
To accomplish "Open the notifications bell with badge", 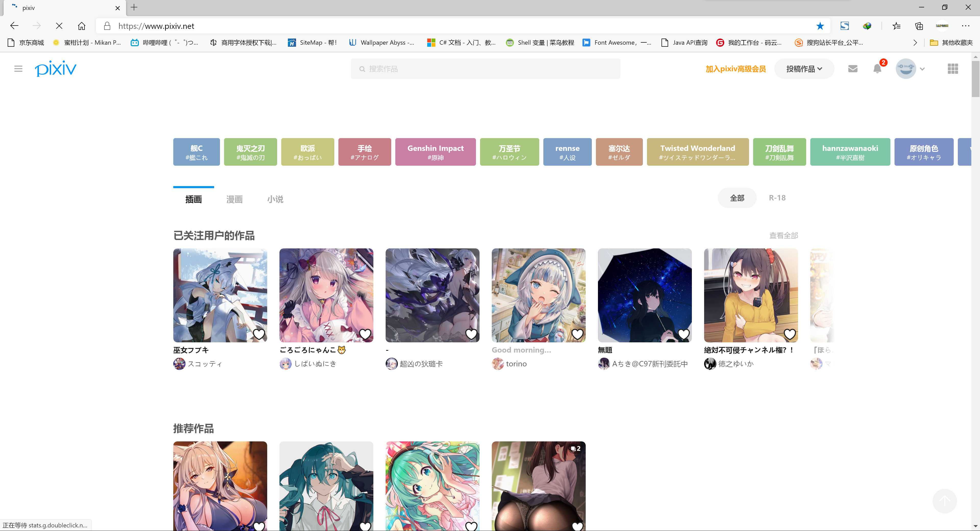I will pos(877,68).
